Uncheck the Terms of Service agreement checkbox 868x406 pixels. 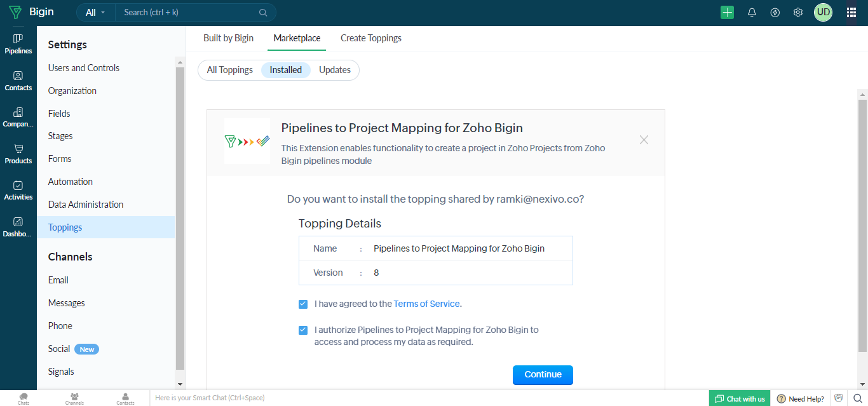[303, 304]
